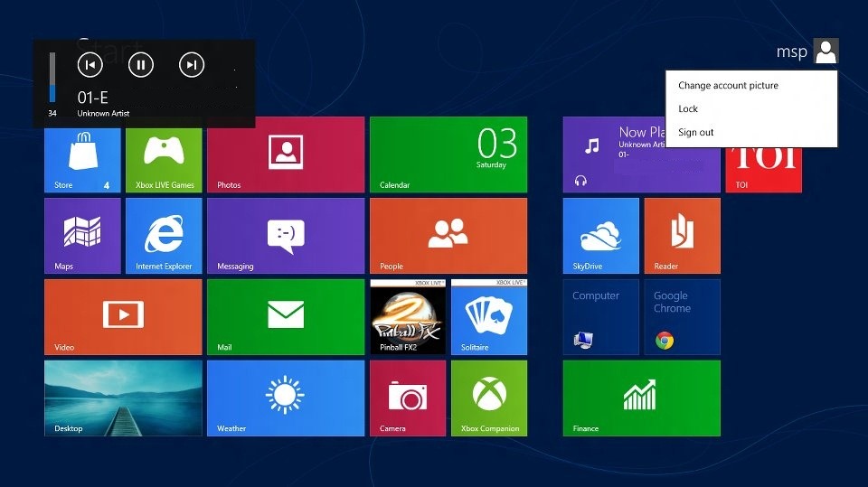Launch the Xbox LIVE Games tile
The width and height of the screenshot is (868, 487).
coord(164,161)
